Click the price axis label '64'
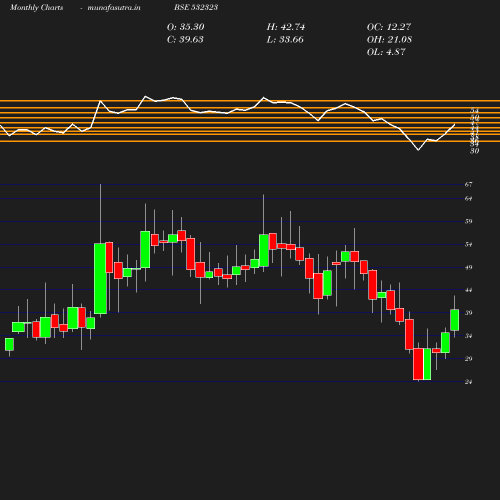 click(x=469, y=199)
